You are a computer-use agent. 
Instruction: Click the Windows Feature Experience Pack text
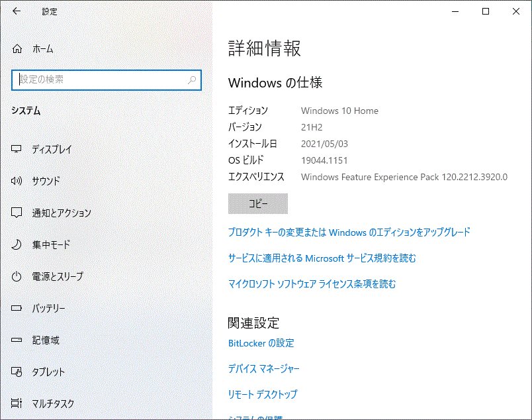click(x=404, y=177)
